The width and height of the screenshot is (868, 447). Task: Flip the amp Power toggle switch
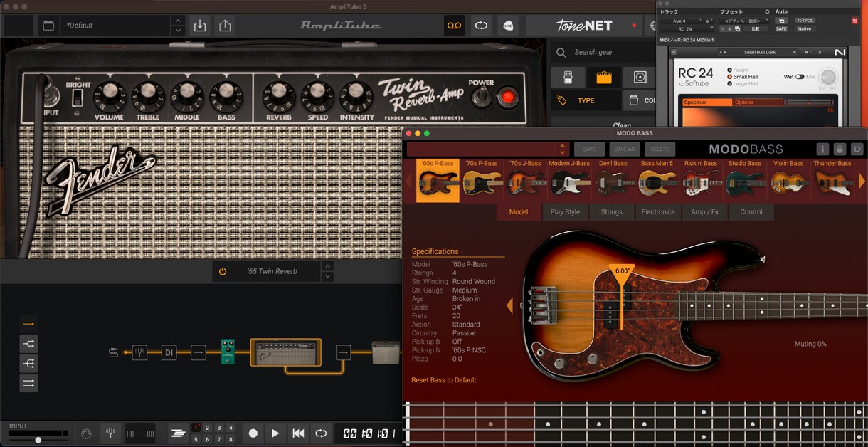[x=482, y=95]
